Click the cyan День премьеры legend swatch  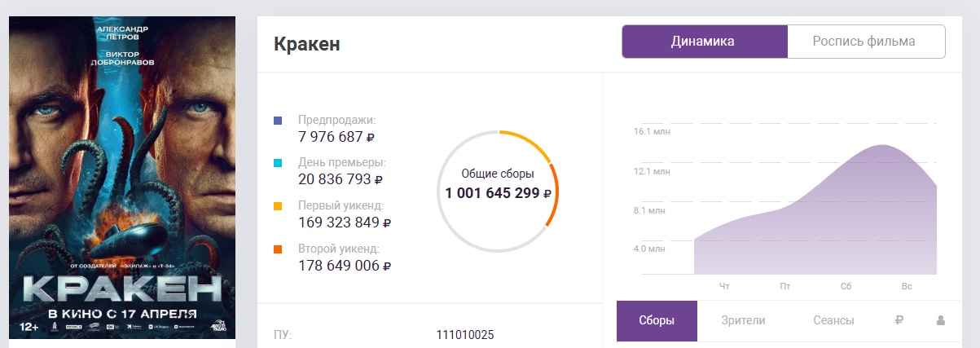[279, 163]
